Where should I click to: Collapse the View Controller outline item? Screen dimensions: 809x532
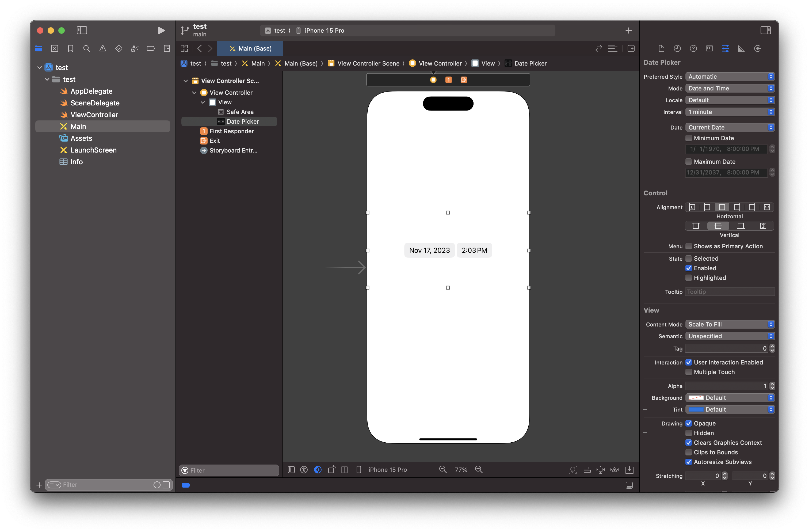pyautogui.click(x=194, y=93)
